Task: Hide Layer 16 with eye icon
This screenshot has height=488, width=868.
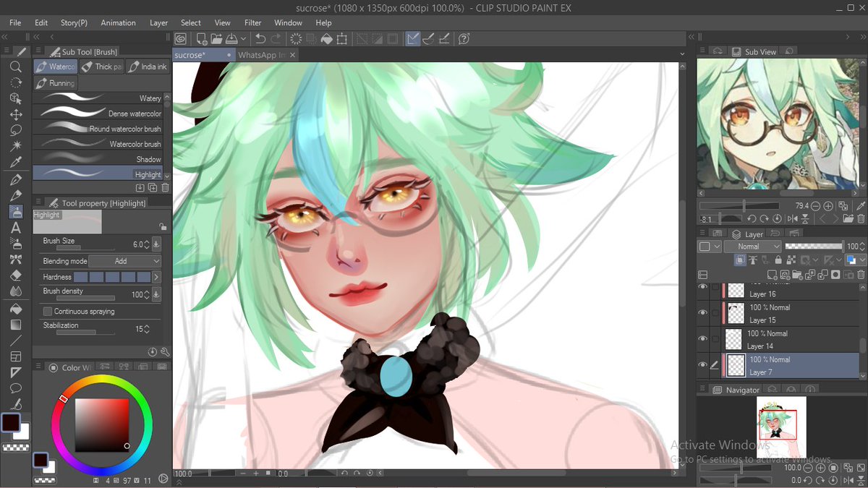Action: (x=702, y=287)
